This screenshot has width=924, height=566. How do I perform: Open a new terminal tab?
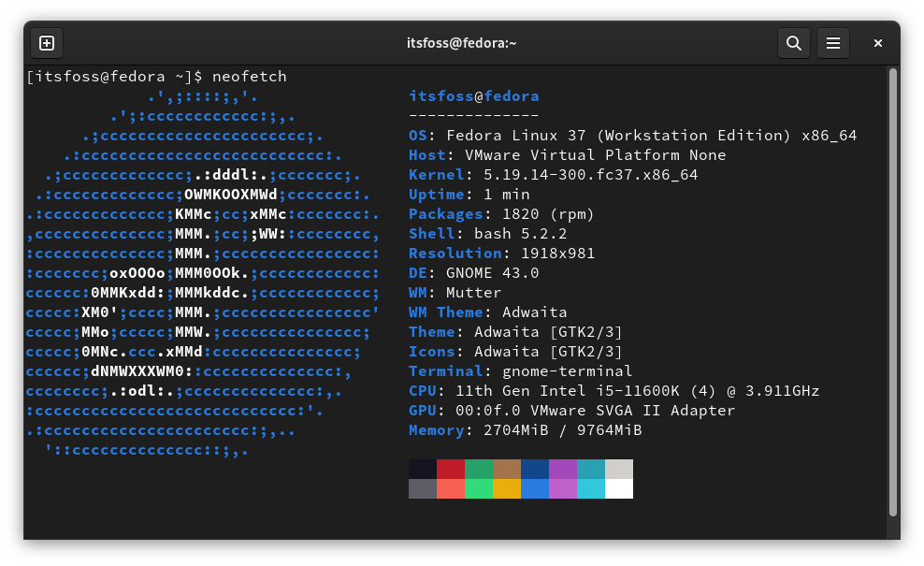click(47, 43)
